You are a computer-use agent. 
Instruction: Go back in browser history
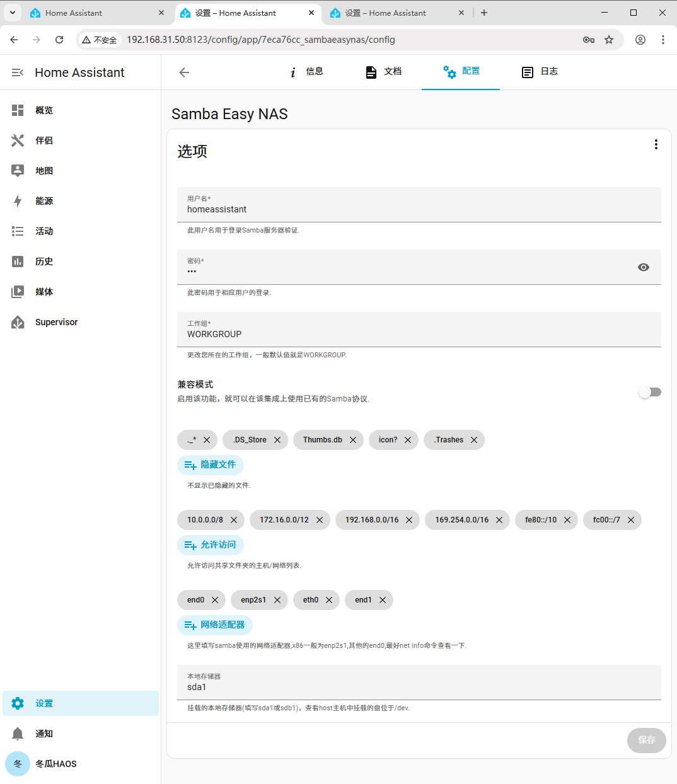[x=14, y=40]
